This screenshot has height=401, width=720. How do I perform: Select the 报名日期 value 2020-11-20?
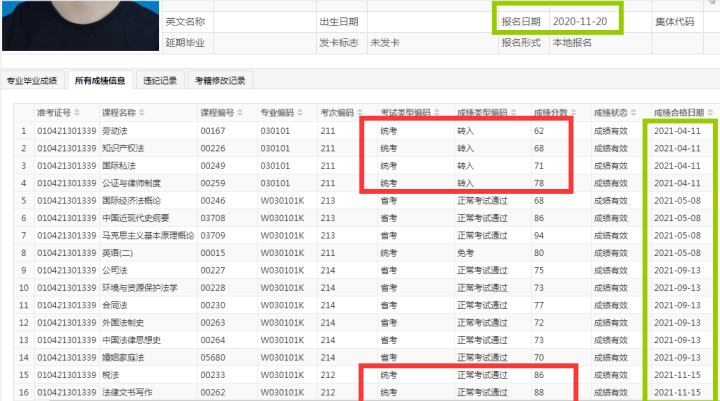coord(580,22)
